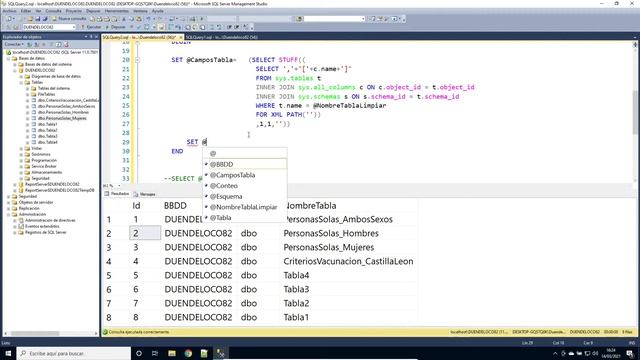The image size is (640, 360).
Task: Click the Ejecutar button
Action: 91,27
